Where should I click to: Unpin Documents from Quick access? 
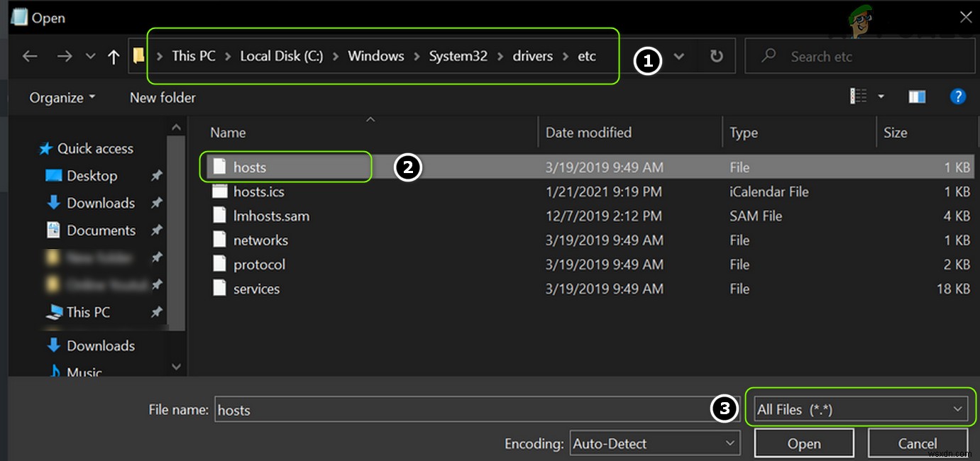157,230
